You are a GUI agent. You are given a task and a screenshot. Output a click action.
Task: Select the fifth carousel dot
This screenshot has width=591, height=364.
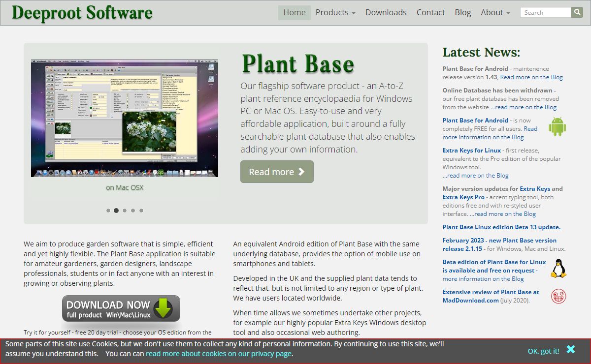pyautogui.click(x=141, y=211)
